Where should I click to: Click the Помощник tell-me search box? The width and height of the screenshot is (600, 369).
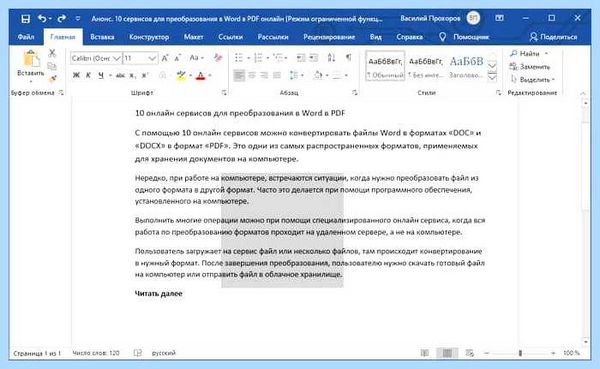464,37
